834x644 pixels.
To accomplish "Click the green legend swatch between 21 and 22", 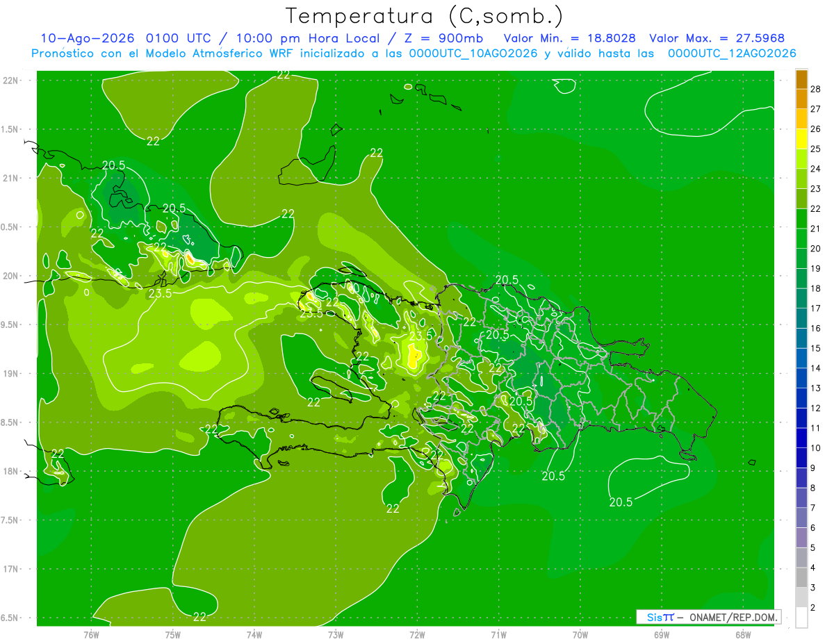I will coord(801,219).
